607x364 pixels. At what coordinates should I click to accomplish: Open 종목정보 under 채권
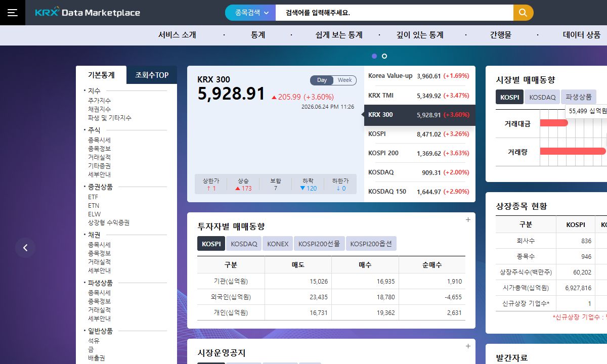[x=100, y=253]
